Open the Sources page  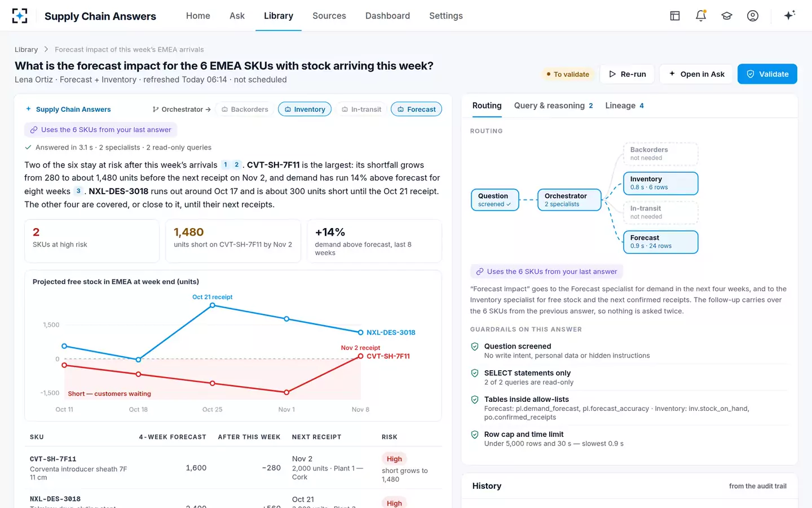coord(329,16)
